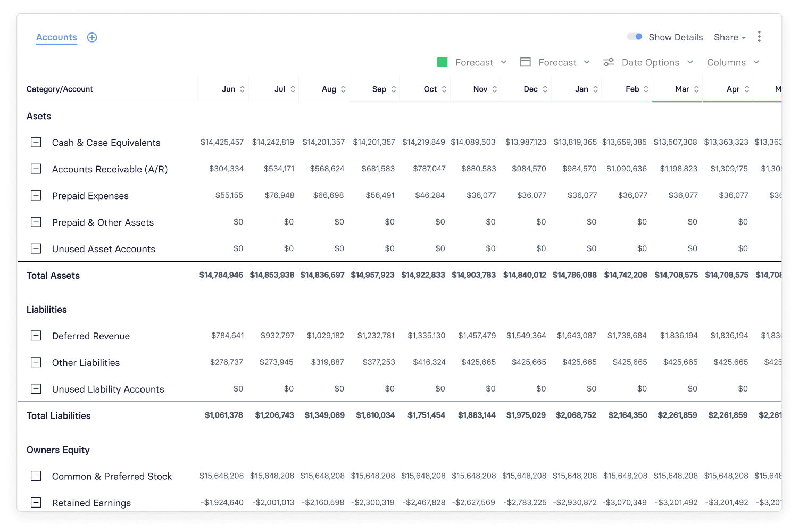
Task: Expand the Unused Asset Accounts row
Action: coord(36,248)
